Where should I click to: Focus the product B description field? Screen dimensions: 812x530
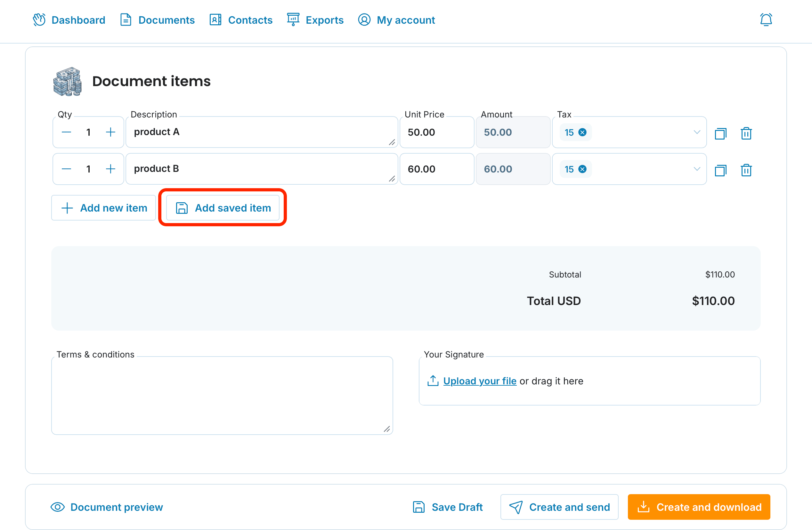pyautogui.click(x=262, y=169)
